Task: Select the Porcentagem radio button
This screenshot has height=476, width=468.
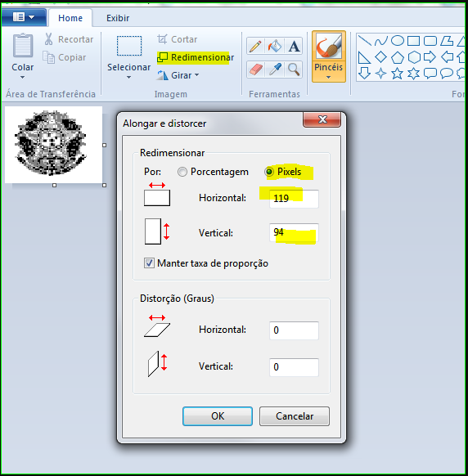Action: (x=182, y=172)
